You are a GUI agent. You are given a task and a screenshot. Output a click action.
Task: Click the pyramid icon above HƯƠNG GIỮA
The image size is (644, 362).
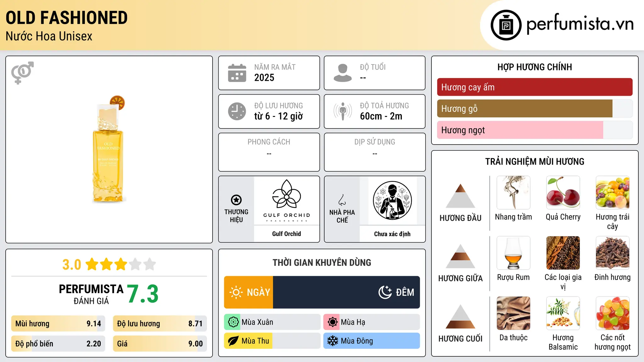point(460,256)
